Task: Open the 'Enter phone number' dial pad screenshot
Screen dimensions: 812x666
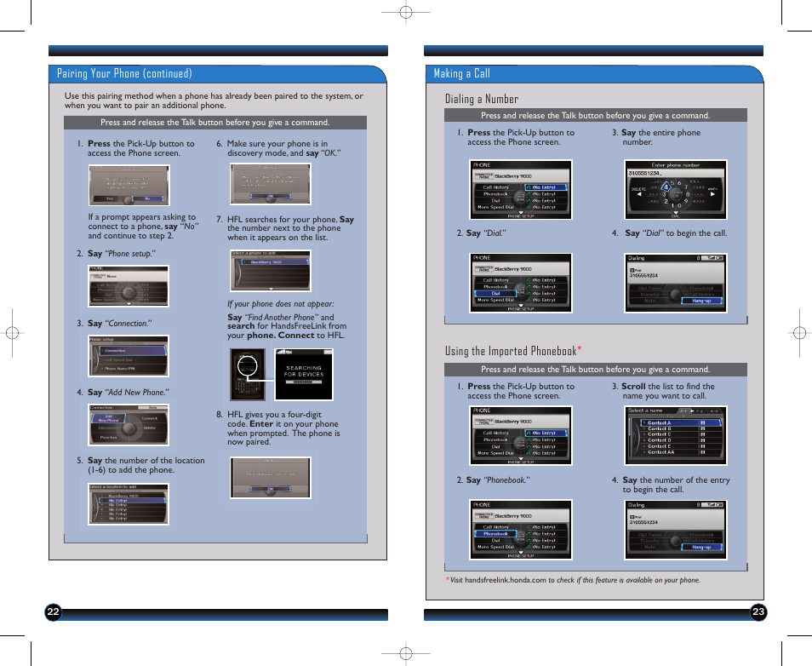Action: (676, 190)
